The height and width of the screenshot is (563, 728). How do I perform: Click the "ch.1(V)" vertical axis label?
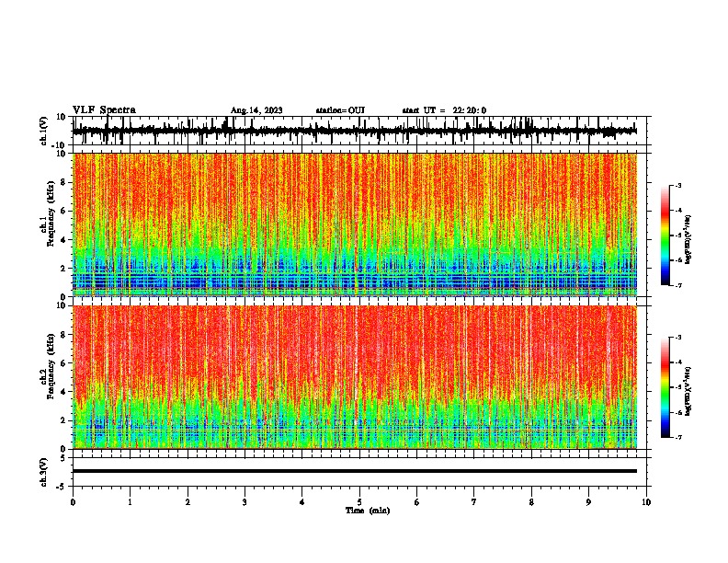(x=44, y=131)
